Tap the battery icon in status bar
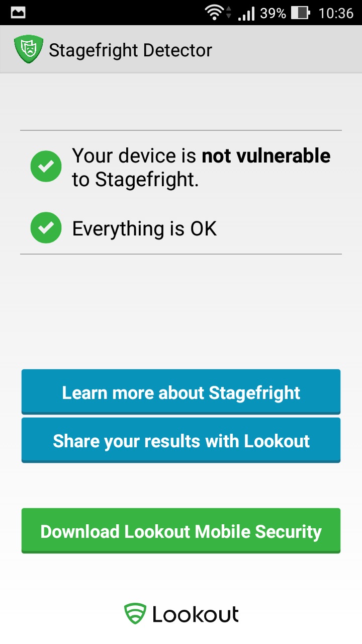Viewport: 362px width, 644px height. pyautogui.click(x=301, y=13)
